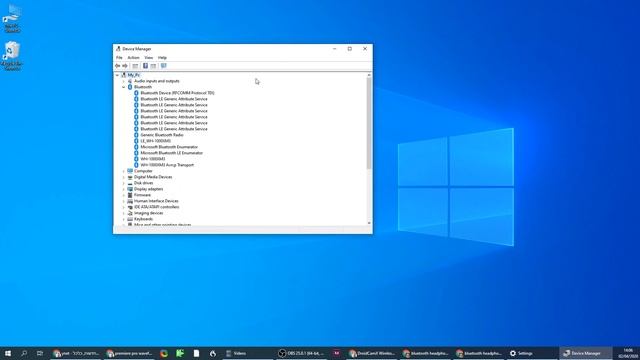Image resolution: width=640 pixels, height=360 pixels.
Task: Click the IDE ATA/ATAPI controllers icon
Action: [130, 207]
